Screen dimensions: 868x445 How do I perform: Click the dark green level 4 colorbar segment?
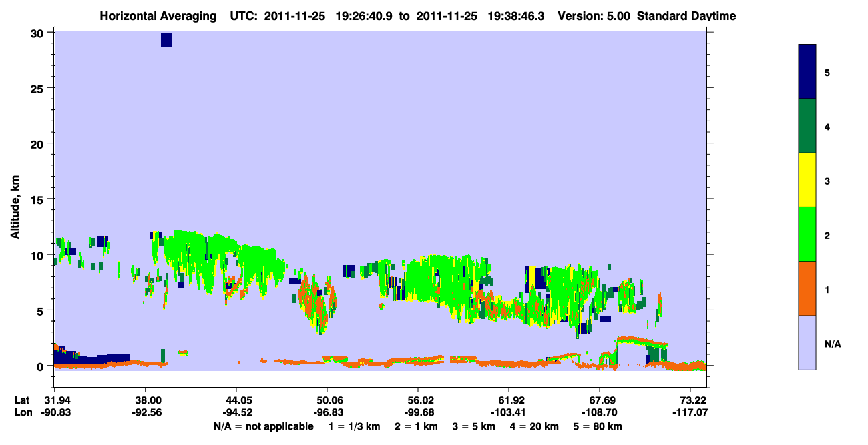click(x=807, y=126)
